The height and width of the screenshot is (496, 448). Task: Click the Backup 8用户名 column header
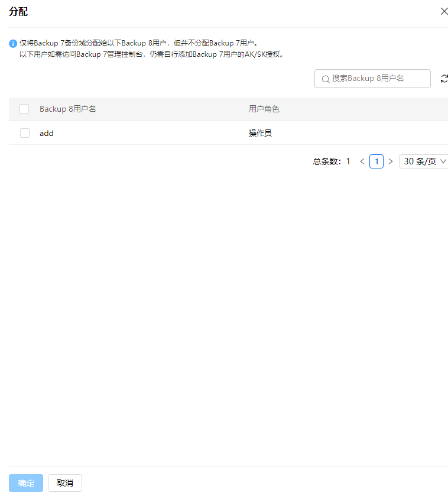(68, 109)
